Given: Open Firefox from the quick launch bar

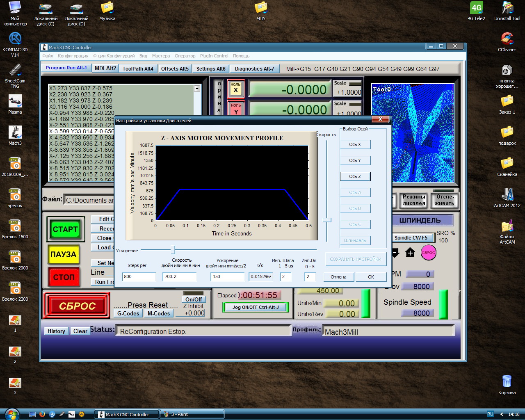Looking at the screenshot, I should (x=42, y=414).
